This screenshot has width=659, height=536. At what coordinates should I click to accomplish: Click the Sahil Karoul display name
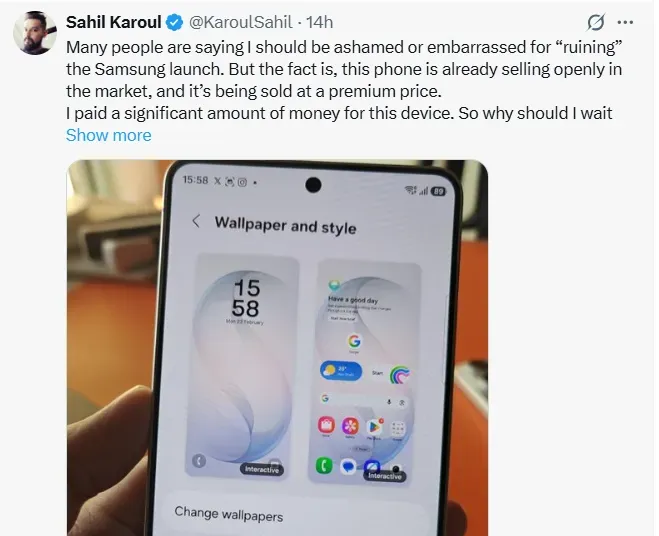[x=113, y=22]
